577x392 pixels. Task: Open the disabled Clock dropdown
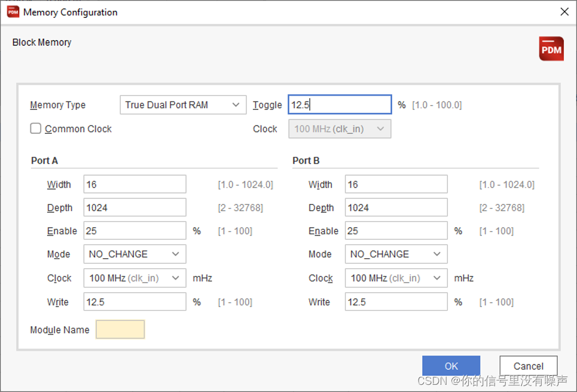coord(339,128)
